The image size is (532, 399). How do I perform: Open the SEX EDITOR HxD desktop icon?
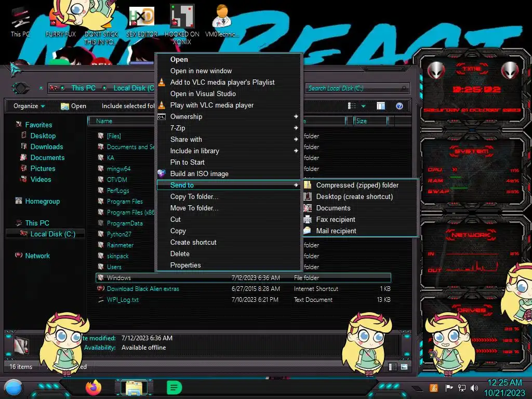(x=141, y=22)
